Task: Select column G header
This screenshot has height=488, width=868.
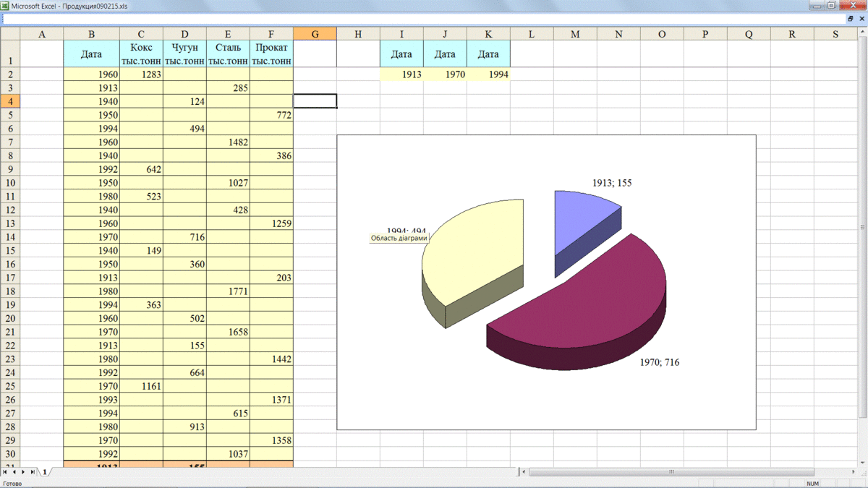Action: click(315, 34)
